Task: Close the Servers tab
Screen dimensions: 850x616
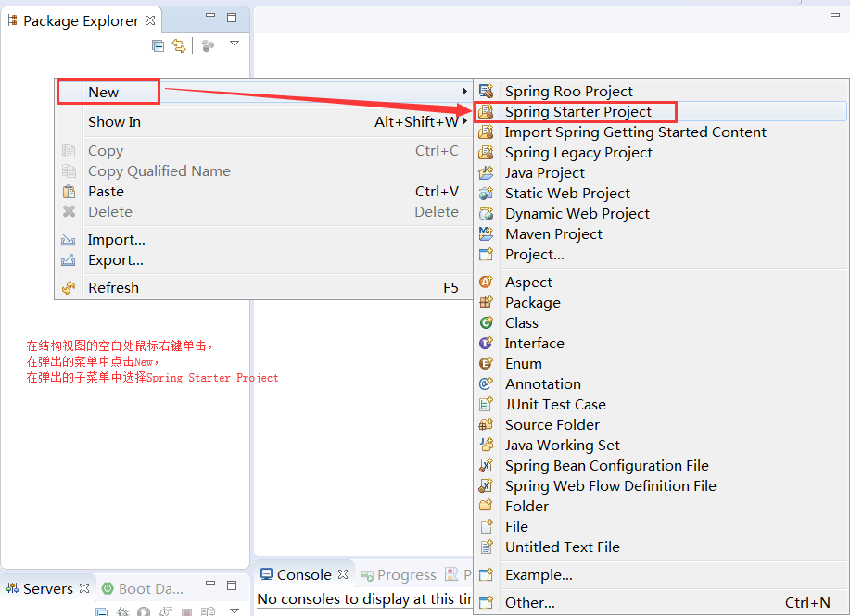Action: [x=84, y=588]
